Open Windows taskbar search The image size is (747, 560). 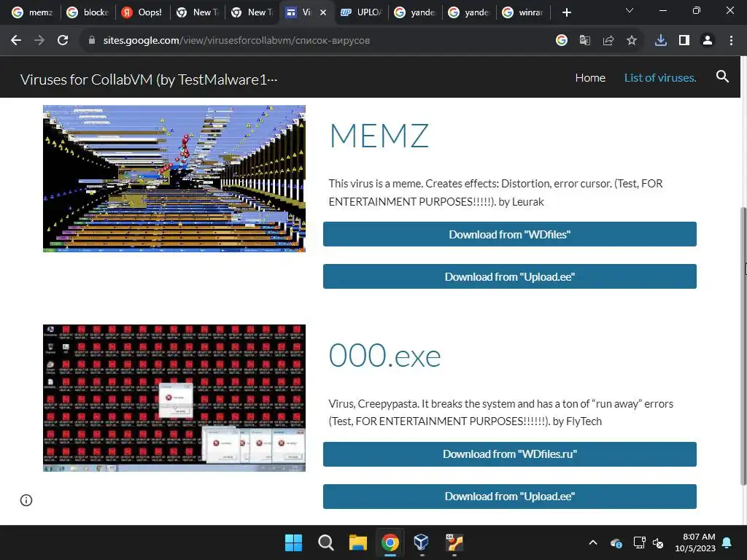coord(326,542)
